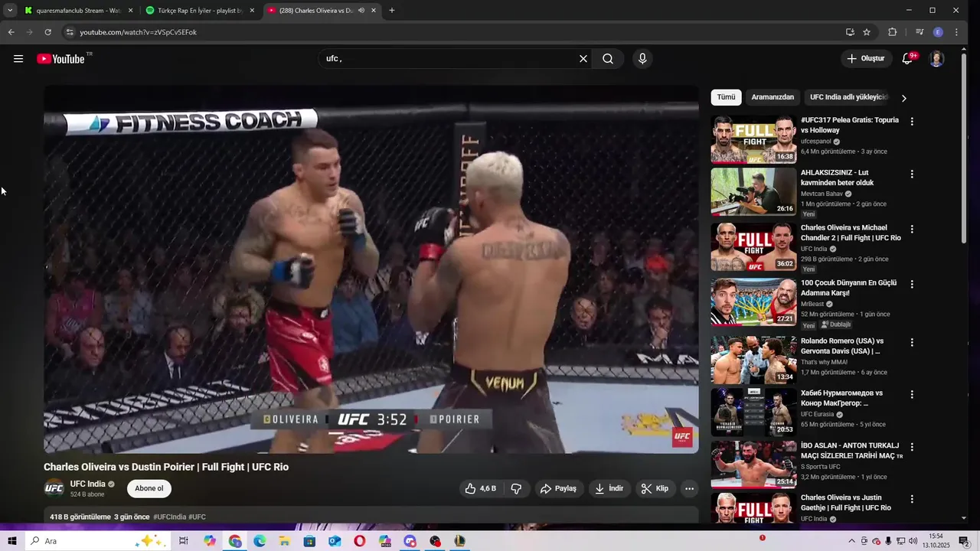
Task: Go to YouTube home via logo
Action: [60, 59]
